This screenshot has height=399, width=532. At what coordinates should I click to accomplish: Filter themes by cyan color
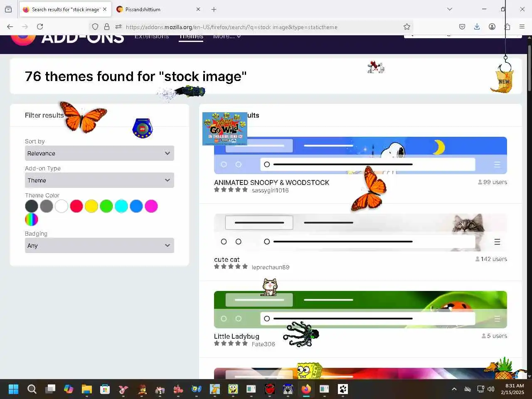(x=121, y=206)
